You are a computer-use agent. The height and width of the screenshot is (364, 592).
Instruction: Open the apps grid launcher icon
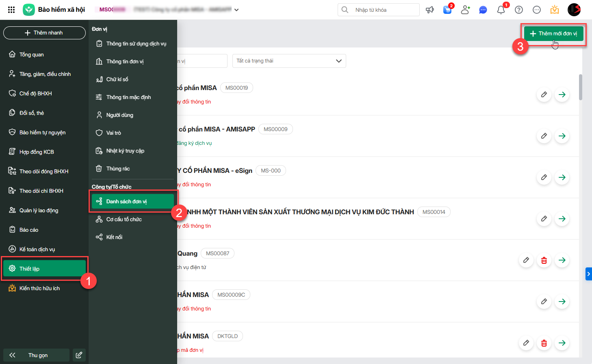click(x=11, y=10)
